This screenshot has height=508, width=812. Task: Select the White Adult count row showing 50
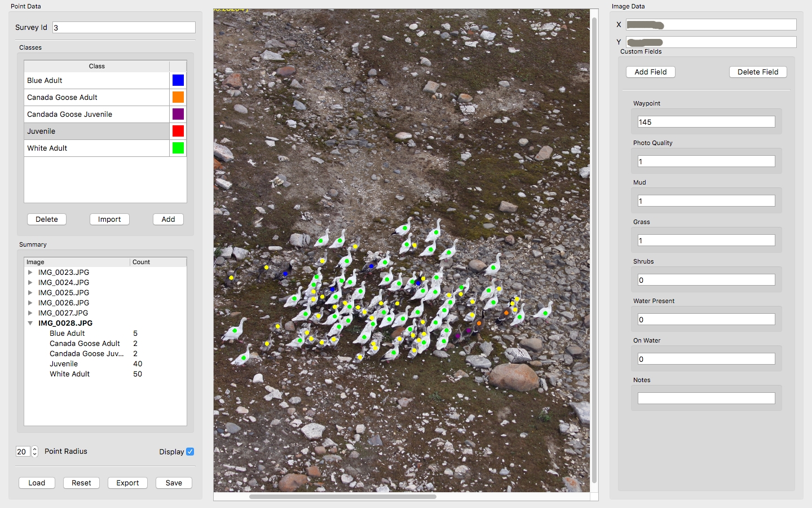click(x=105, y=374)
